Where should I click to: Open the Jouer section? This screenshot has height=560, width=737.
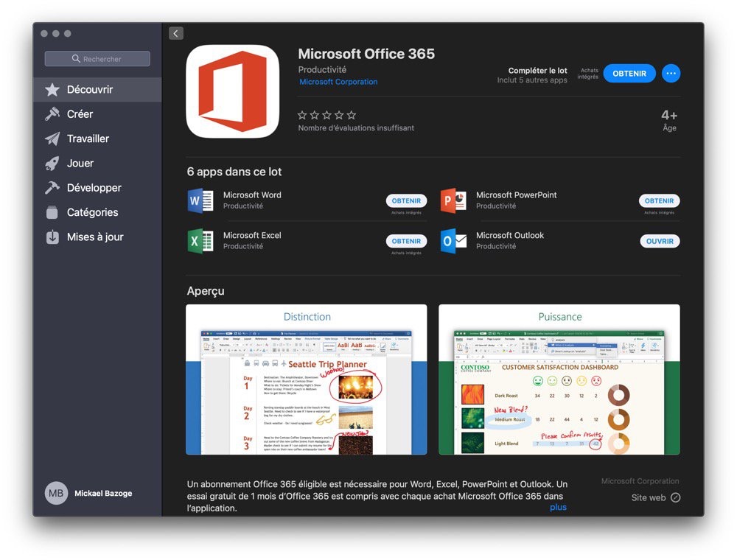click(x=97, y=163)
